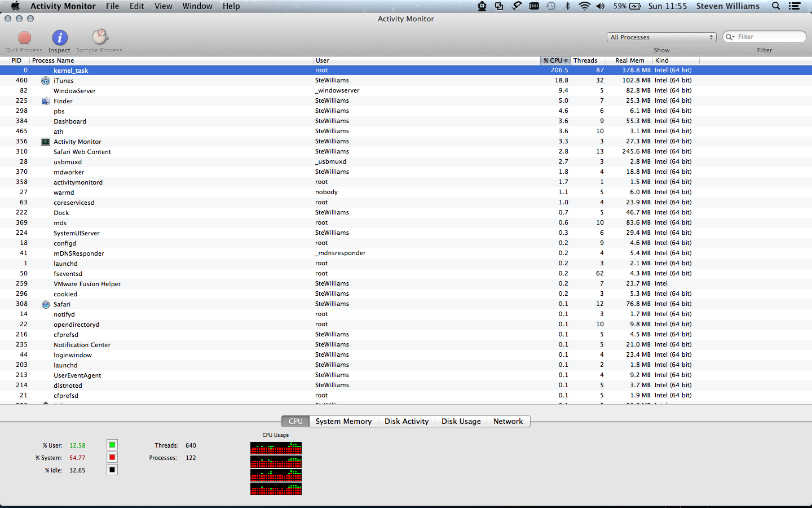This screenshot has height=508, width=812.
Task: Select the SystemUIServer process row
Action: coord(406,233)
